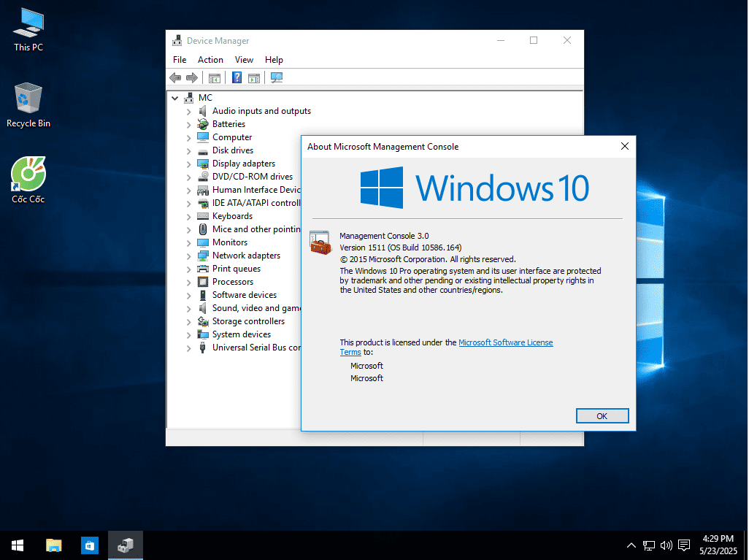Select the 'Display adapters' label
The height and width of the screenshot is (560, 749).
coord(244,164)
